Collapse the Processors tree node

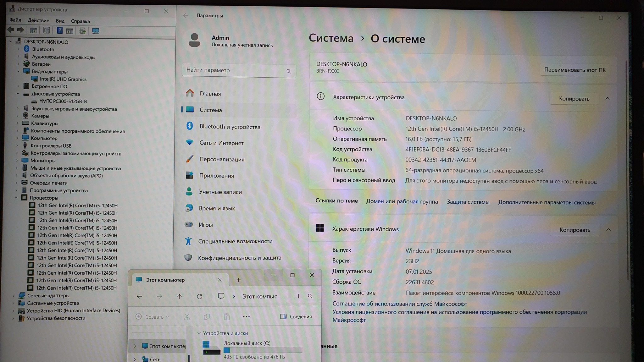pyautogui.click(x=16, y=198)
